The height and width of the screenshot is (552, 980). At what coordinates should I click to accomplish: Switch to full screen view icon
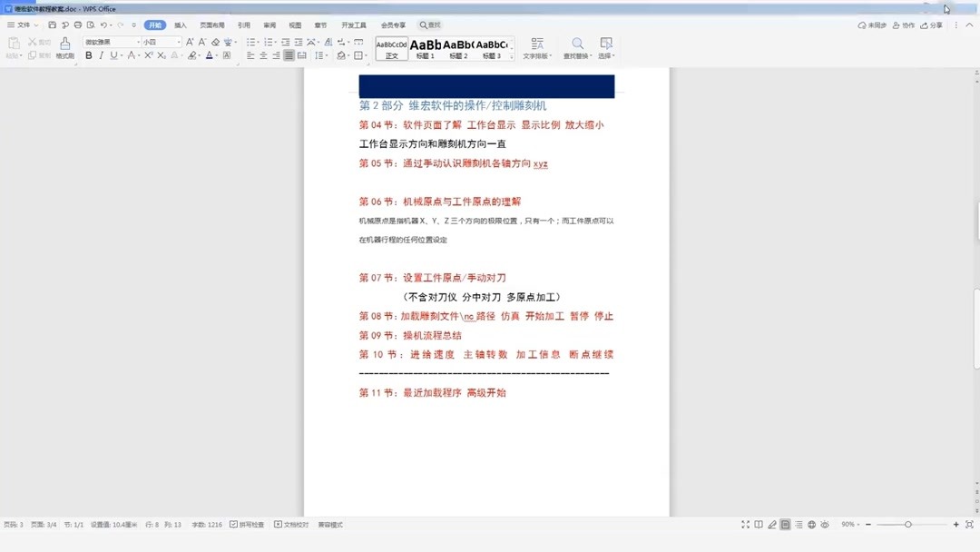click(x=745, y=525)
